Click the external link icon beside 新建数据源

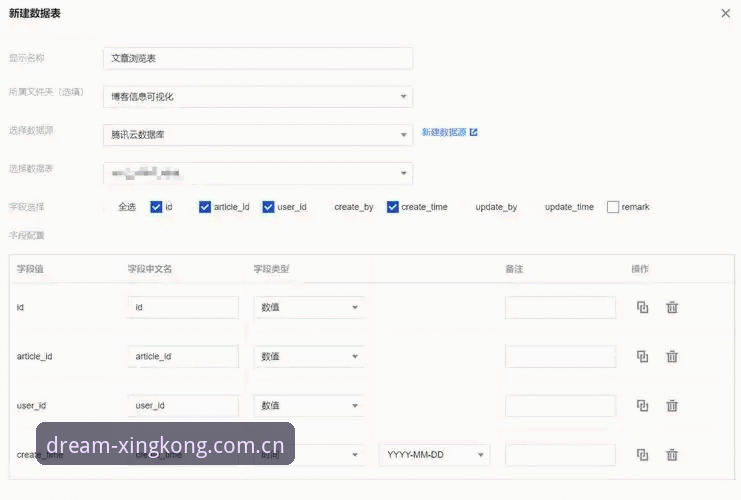(x=474, y=132)
